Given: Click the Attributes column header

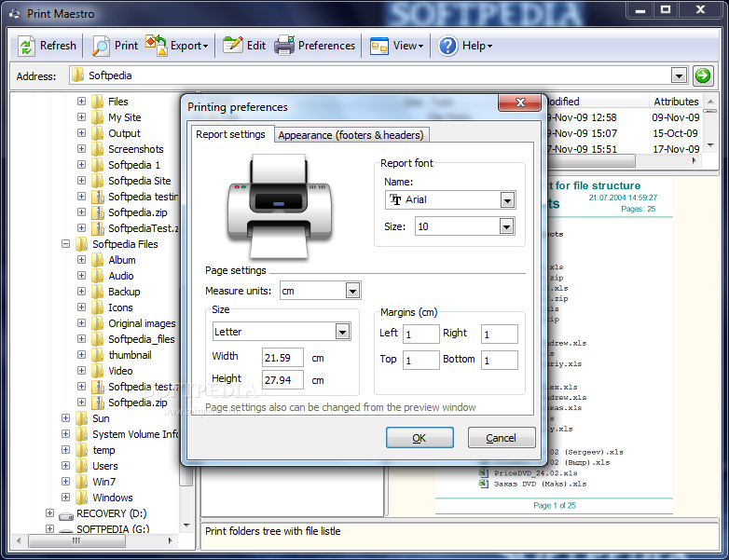Looking at the screenshot, I should 676,102.
